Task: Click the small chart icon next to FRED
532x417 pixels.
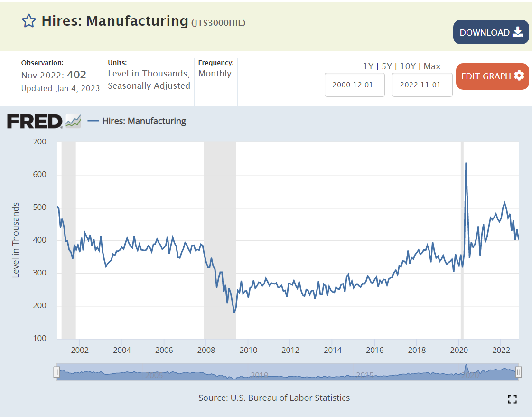Action: [73, 121]
